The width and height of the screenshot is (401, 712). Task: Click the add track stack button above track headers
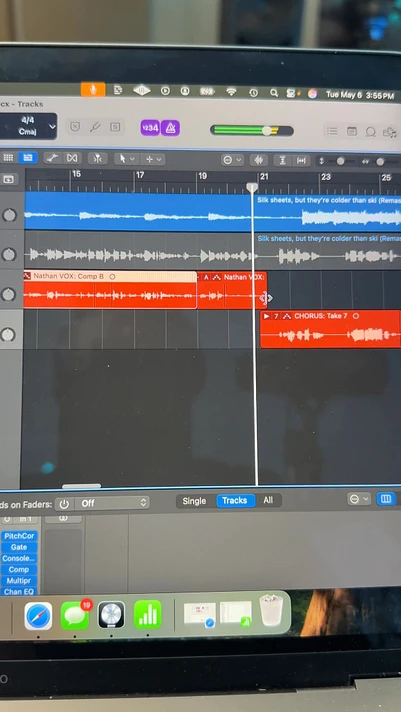8,179
